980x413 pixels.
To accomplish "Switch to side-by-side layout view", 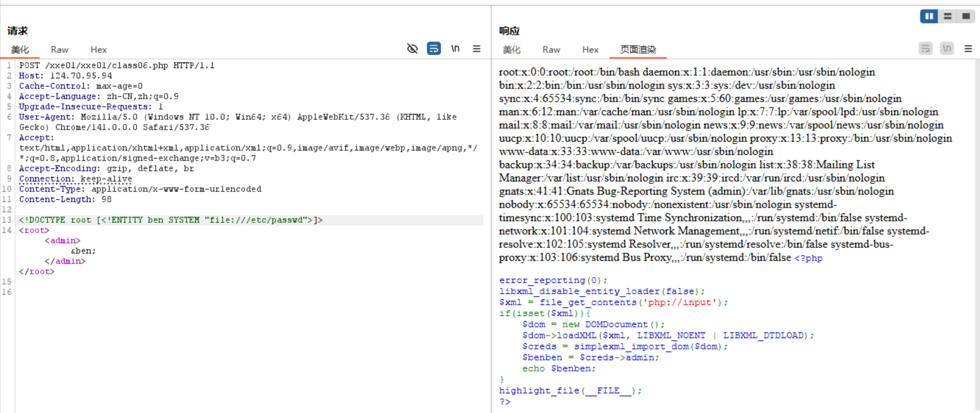I will (929, 16).
